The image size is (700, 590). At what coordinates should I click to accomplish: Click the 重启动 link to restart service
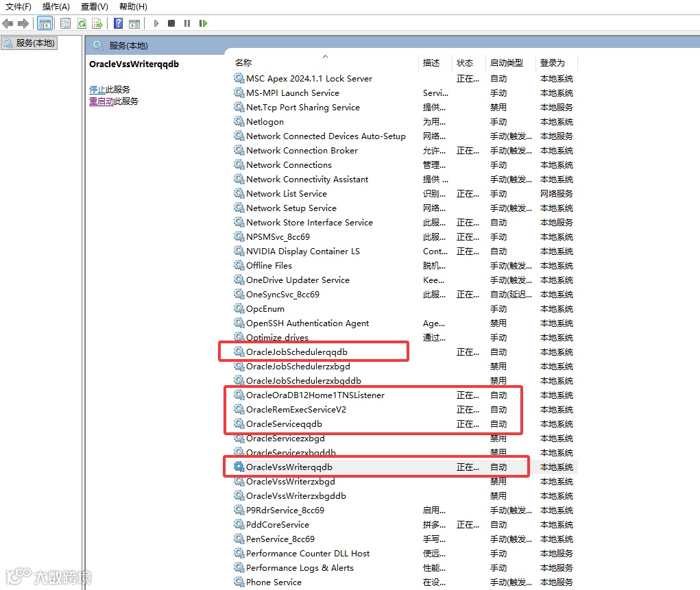101,101
